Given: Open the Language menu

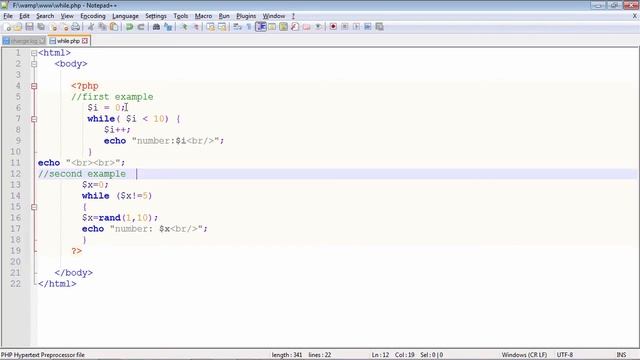Looking at the screenshot, I should click(x=125, y=16).
